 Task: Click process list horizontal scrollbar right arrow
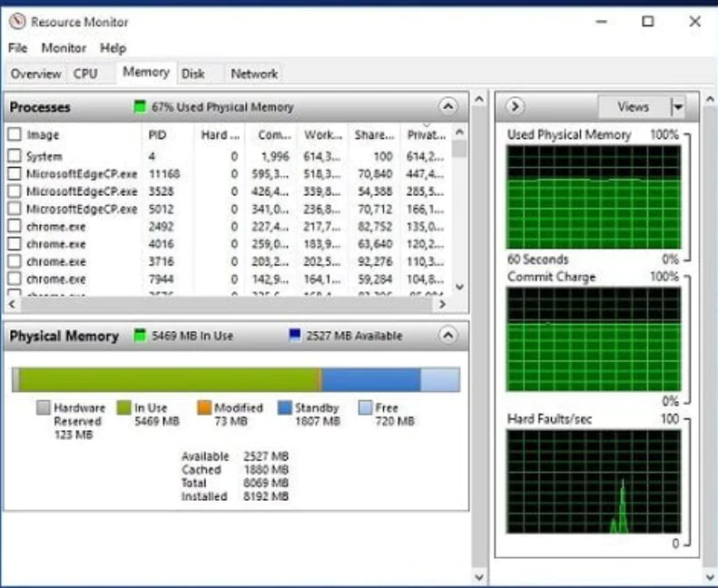(x=442, y=304)
